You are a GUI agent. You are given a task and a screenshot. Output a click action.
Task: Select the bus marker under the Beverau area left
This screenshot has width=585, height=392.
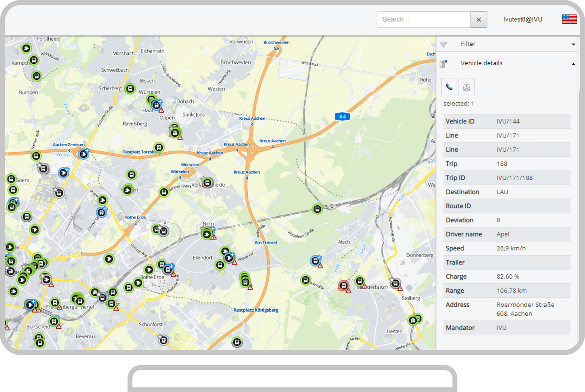point(39,343)
